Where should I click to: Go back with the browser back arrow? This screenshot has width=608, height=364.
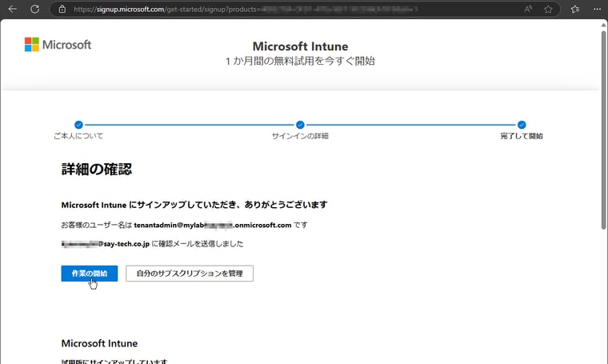point(13,9)
